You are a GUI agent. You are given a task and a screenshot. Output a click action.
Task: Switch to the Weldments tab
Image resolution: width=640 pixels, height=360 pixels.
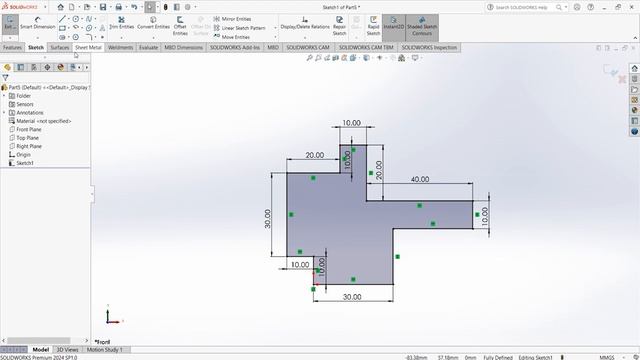point(120,47)
